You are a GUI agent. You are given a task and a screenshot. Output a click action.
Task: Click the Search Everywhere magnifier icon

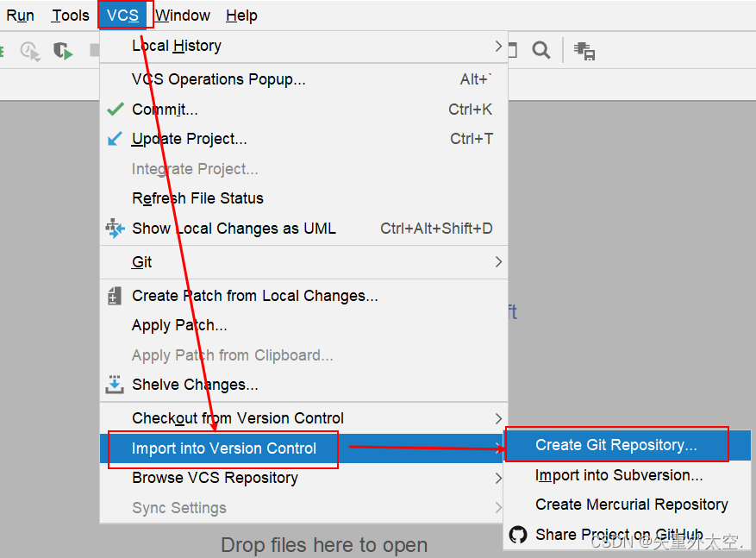point(541,50)
